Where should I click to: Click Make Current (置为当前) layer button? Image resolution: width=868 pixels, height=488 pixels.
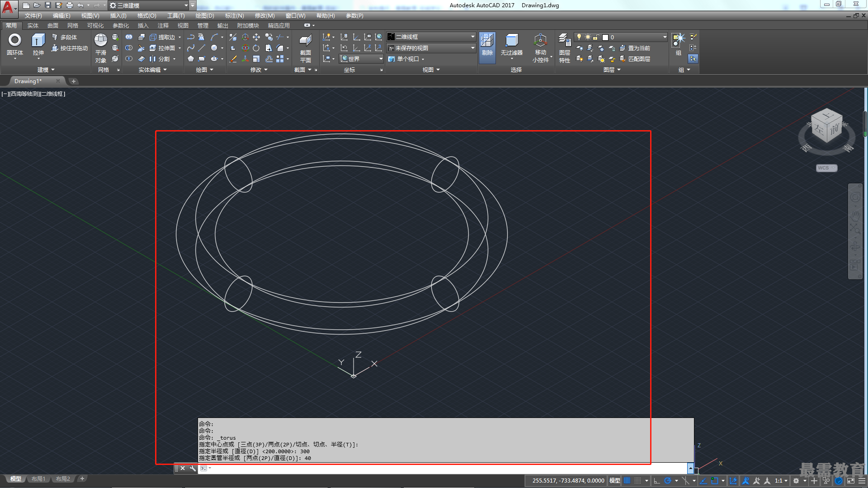[x=635, y=48]
